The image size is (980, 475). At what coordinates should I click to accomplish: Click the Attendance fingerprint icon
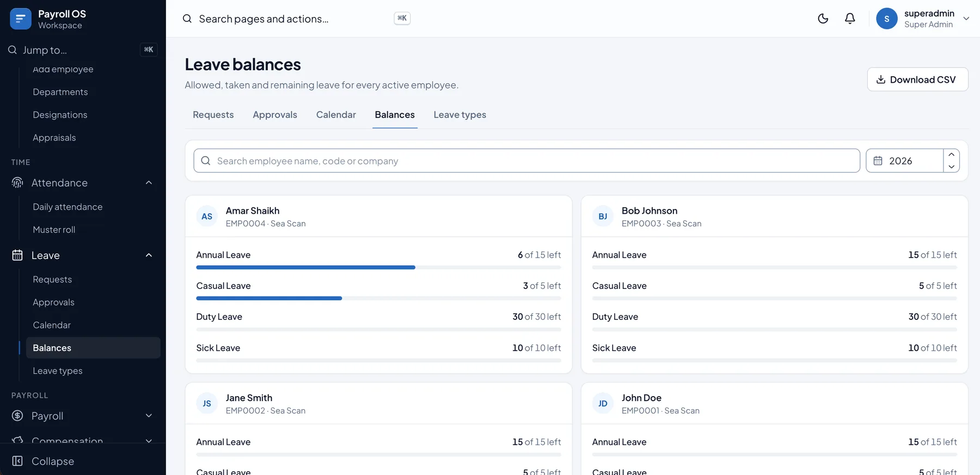coord(17,183)
